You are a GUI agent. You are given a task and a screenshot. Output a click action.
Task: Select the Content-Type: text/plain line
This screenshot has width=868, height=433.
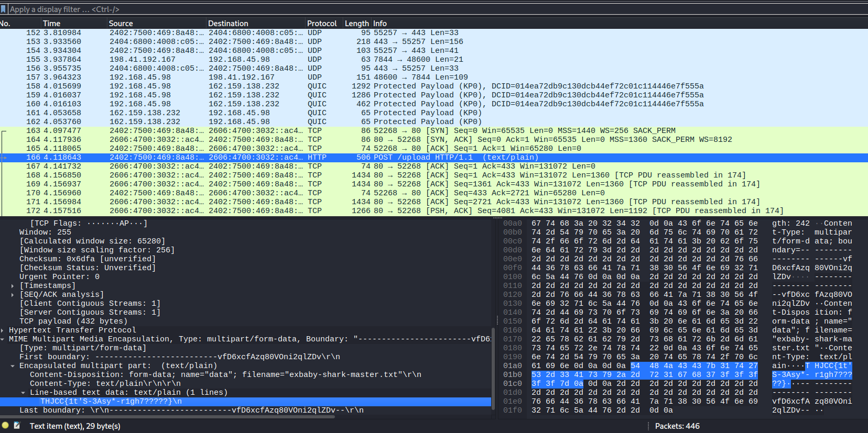tap(105, 384)
